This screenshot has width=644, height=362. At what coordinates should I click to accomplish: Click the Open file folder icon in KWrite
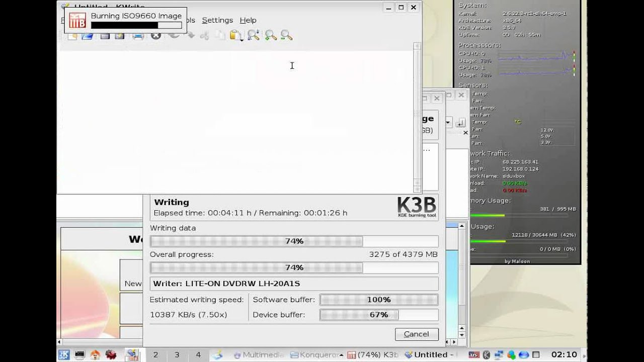click(88, 36)
